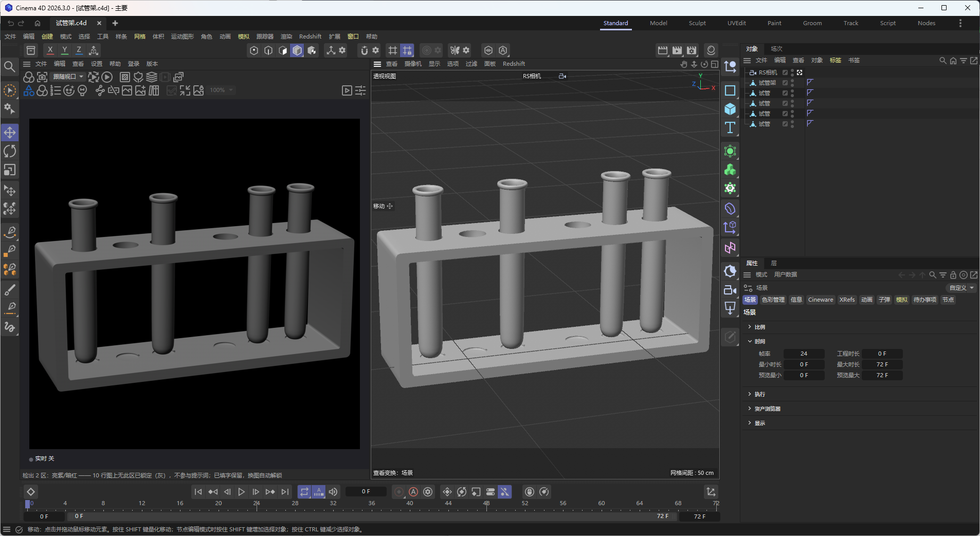This screenshot has height=536, width=980.
Task: Click the 帧率 field showing 24
Action: click(804, 354)
